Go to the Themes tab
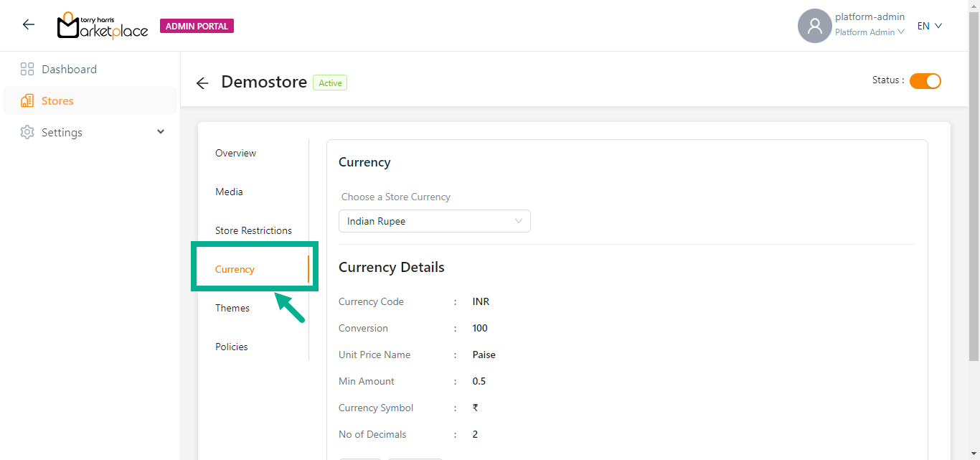This screenshot has width=980, height=460. coord(232,308)
